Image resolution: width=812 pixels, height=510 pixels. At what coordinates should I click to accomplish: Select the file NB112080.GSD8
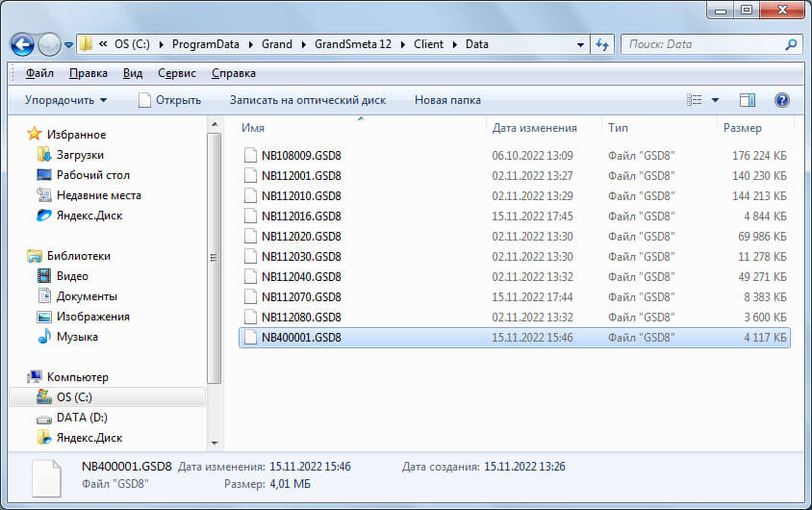click(514, 317)
